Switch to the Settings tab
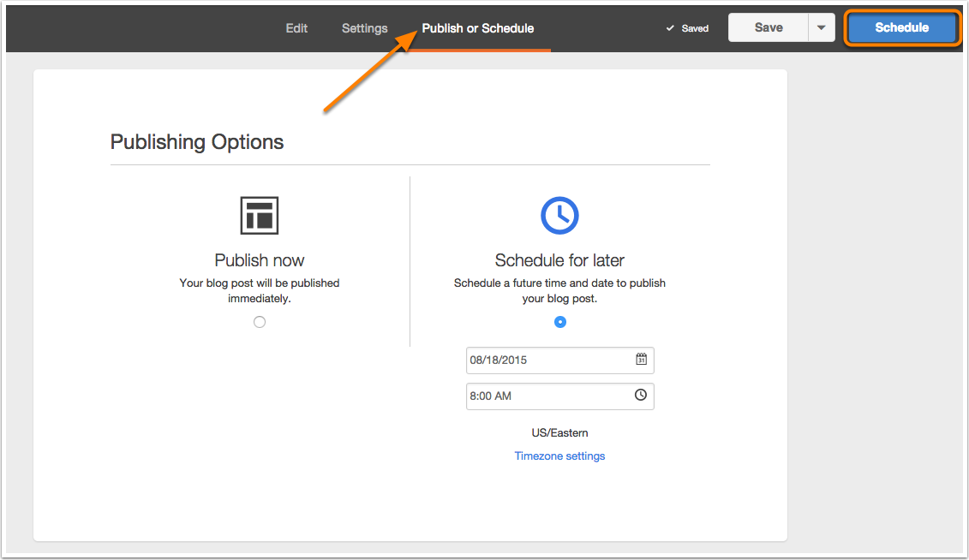 coord(365,28)
